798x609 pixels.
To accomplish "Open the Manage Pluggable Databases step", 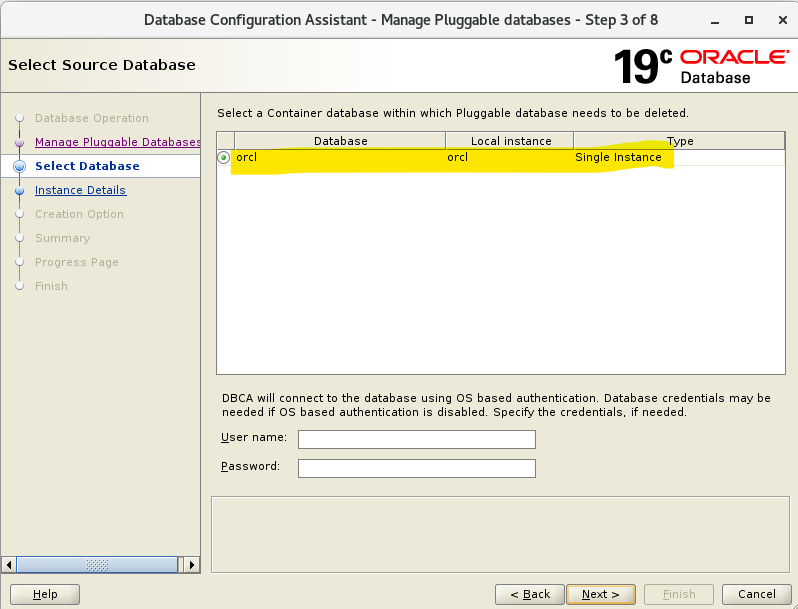I will [x=118, y=142].
